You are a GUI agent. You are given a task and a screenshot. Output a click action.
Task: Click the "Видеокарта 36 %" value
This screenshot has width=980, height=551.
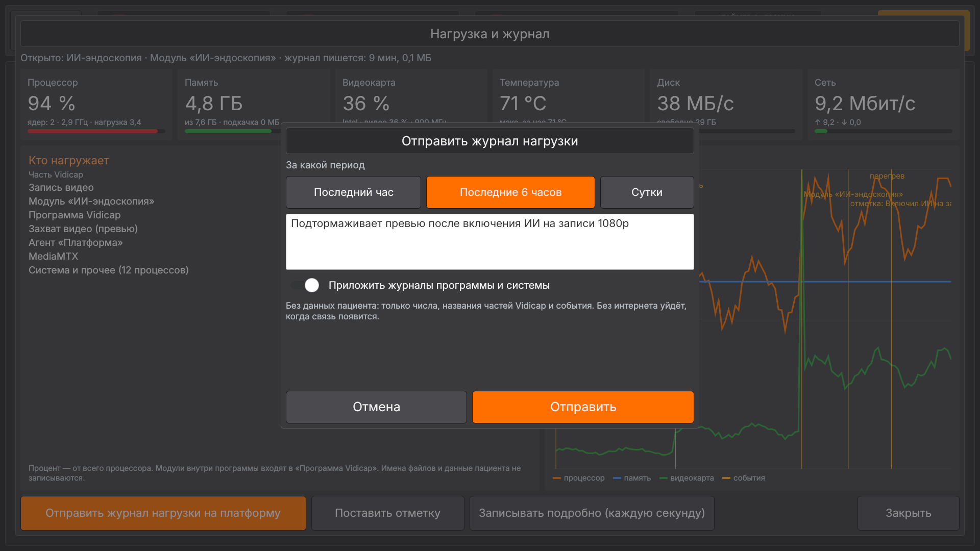(366, 104)
